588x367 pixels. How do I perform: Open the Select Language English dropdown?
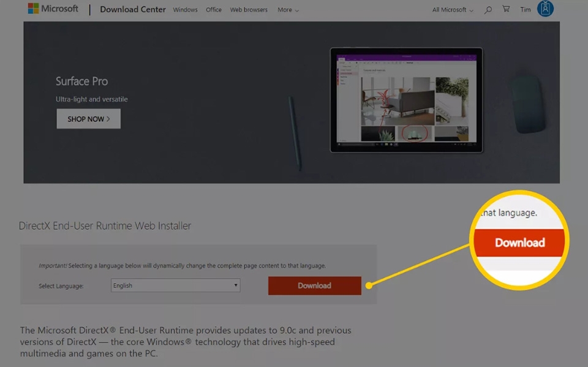[x=176, y=285]
